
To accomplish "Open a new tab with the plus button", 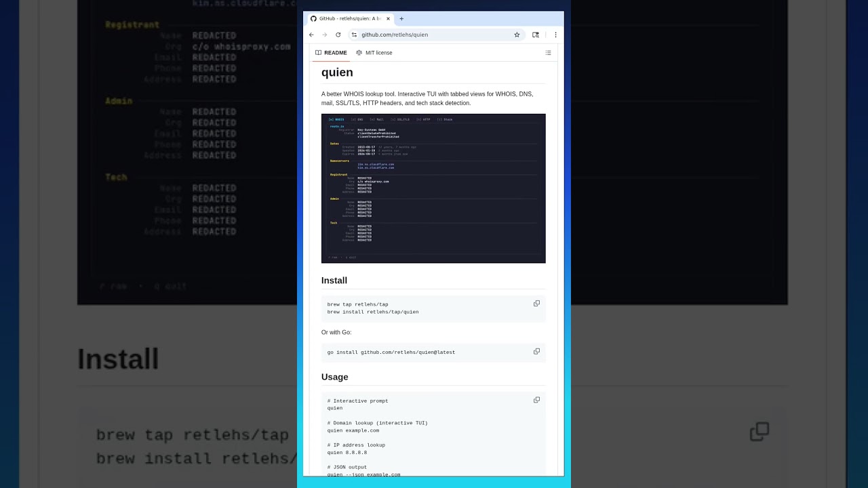I will coord(401,19).
